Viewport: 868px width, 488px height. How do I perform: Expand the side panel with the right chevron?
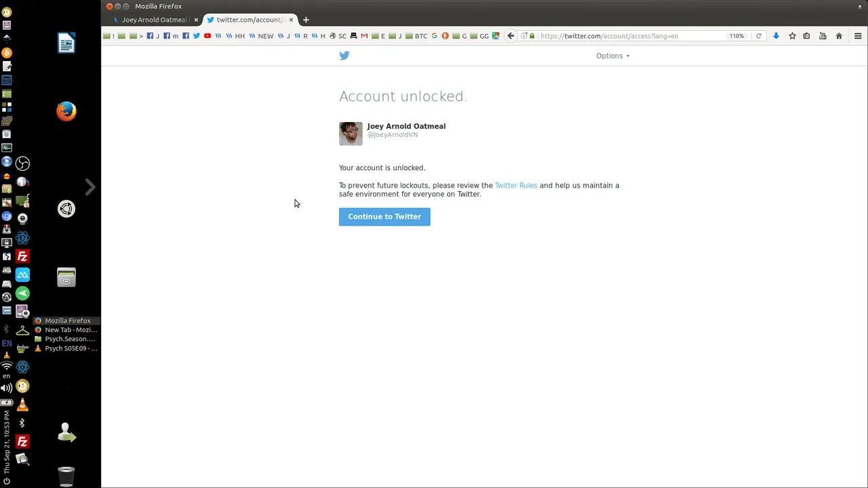90,187
